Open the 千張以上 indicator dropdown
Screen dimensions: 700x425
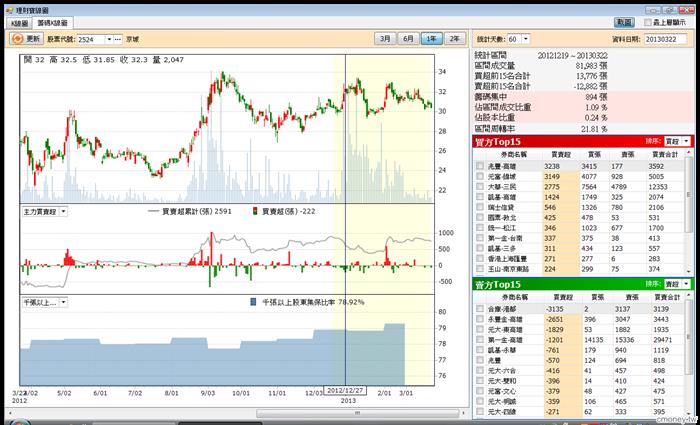pyautogui.click(x=63, y=302)
